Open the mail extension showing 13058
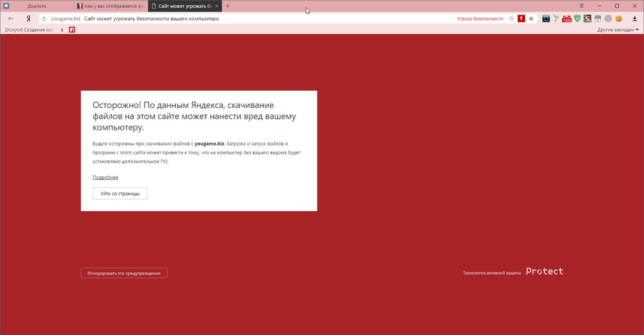Viewport: 644px width, 335px height. click(x=567, y=19)
